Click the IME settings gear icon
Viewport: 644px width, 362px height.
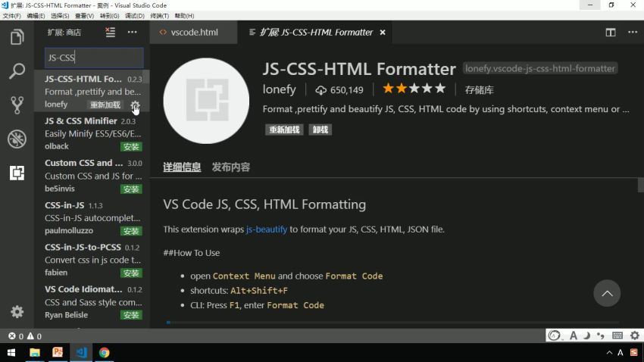tap(635, 335)
